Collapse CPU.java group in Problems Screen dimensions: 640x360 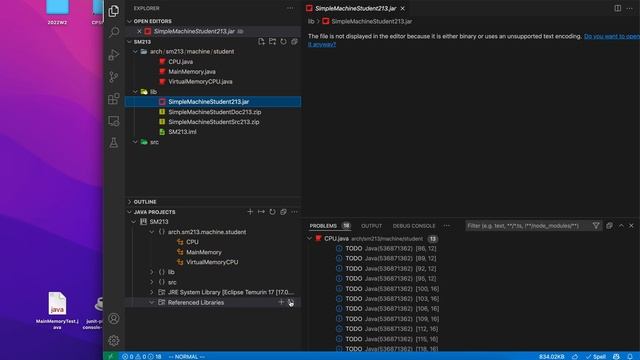(x=309, y=238)
